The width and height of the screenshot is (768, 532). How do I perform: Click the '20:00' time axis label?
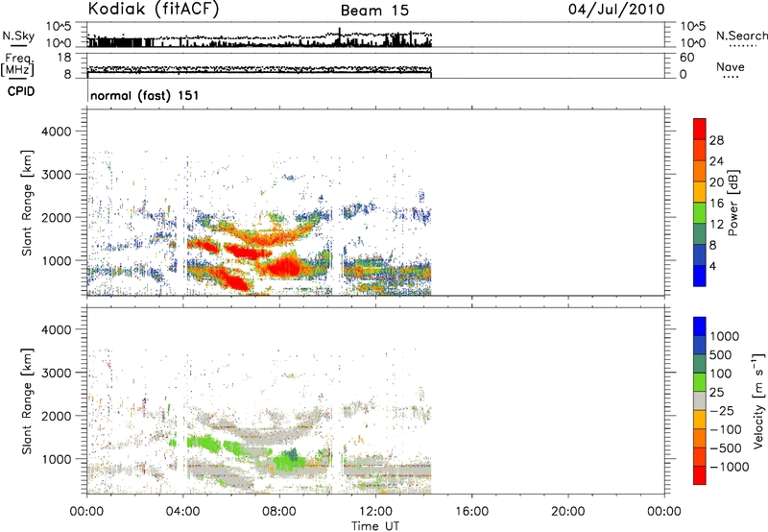click(568, 512)
